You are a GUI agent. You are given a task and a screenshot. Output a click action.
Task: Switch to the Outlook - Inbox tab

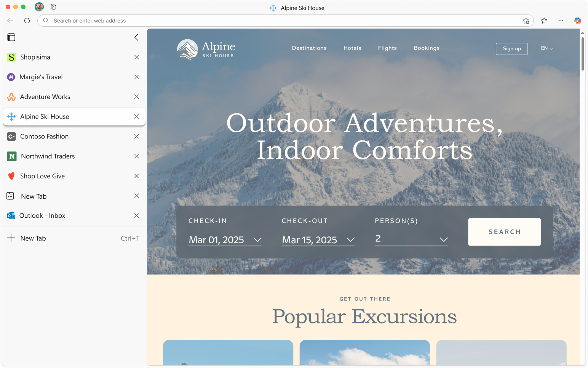[x=74, y=216]
